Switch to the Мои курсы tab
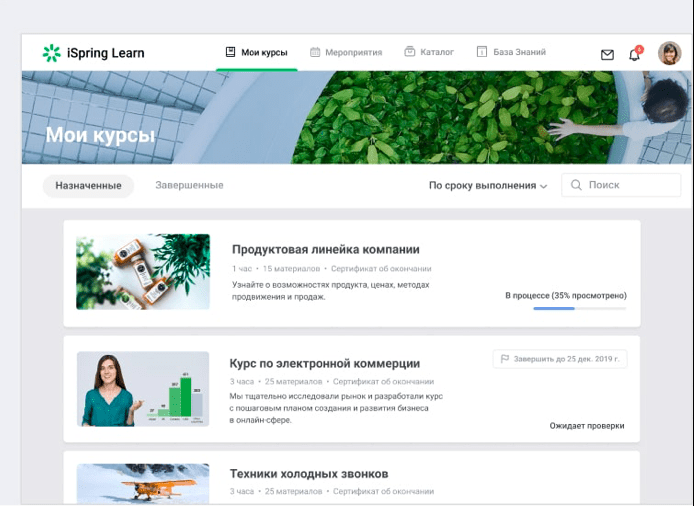The image size is (694, 506). click(257, 52)
